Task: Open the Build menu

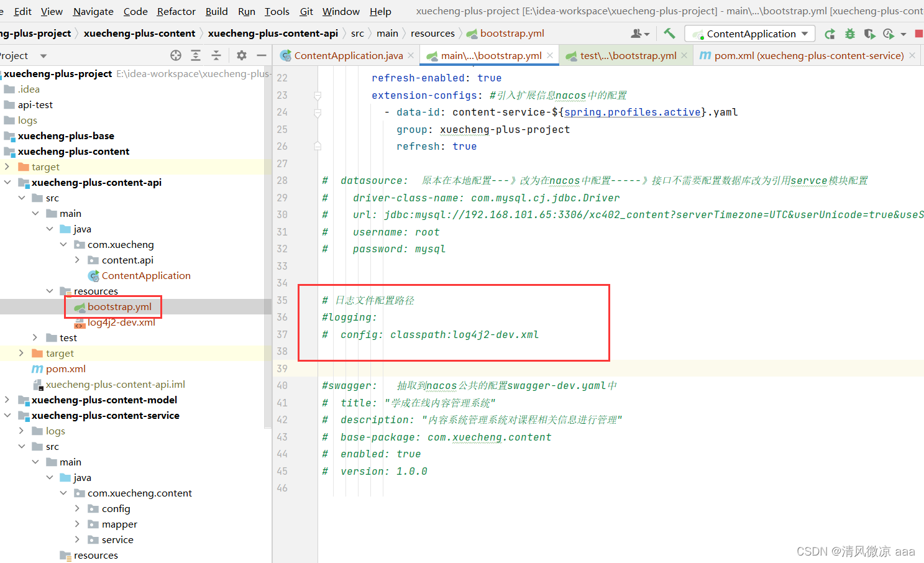Action: tap(216, 11)
